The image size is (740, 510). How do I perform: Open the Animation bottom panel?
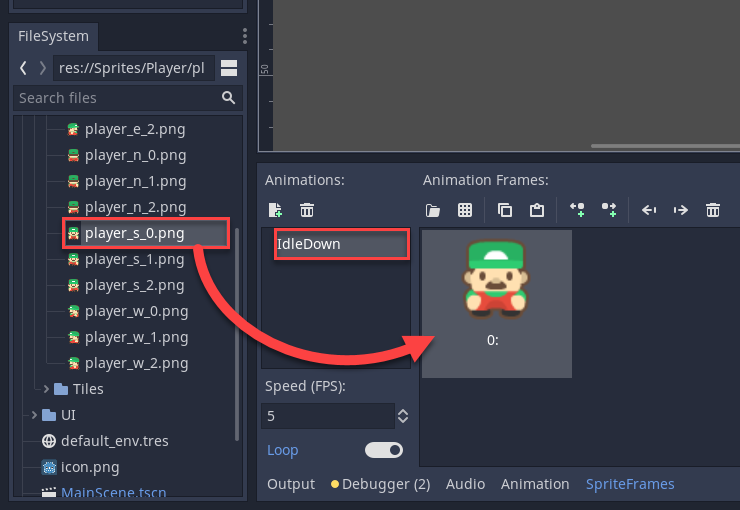point(535,484)
